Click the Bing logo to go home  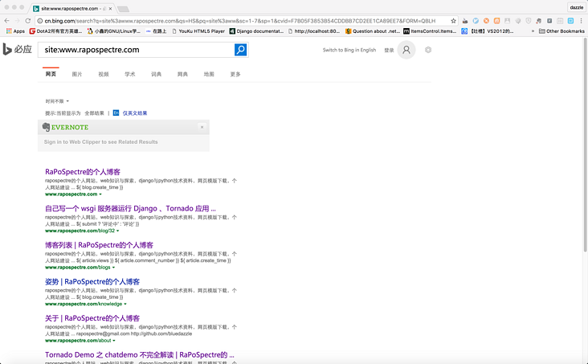17,50
